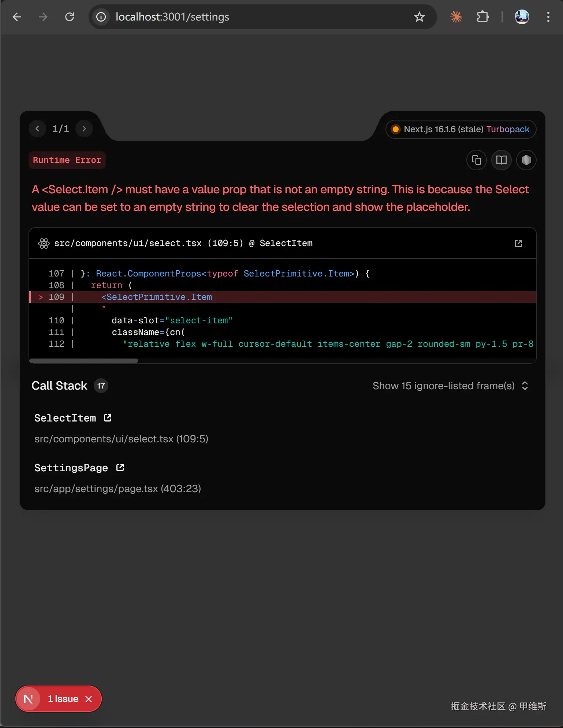
Task: Expand the 15 ignore-listed frames
Action: [x=450, y=386]
